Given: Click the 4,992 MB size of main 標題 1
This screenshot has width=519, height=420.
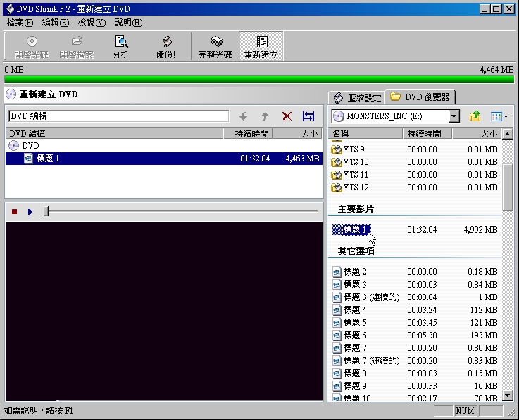Looking at the screenshot, I should pos(480,230).
